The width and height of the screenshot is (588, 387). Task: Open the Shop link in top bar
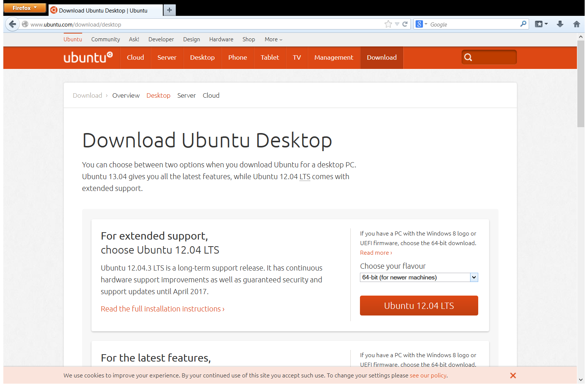point(249,39)
